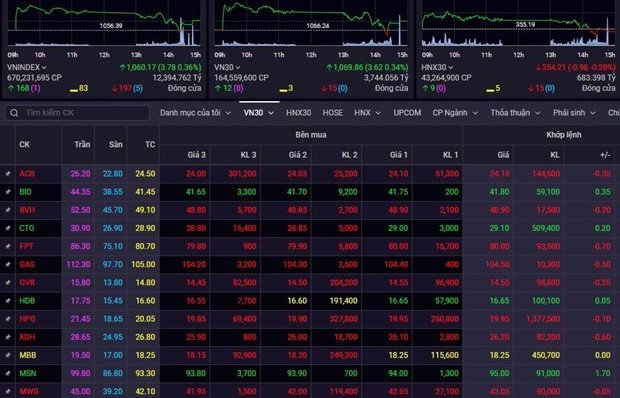The image size is (620, 398).
Task: Open GVR stock symbol
Action: point(27,283)
